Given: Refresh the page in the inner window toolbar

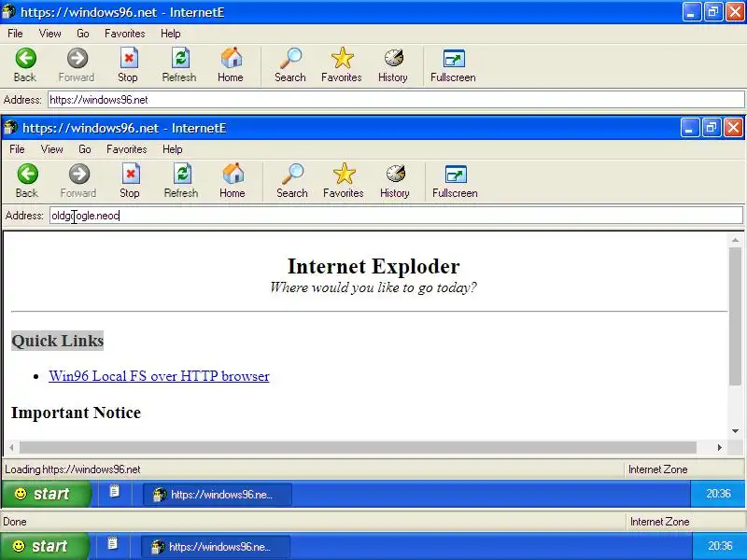Looking at the screenshot, I should click(x=181, y=181).
